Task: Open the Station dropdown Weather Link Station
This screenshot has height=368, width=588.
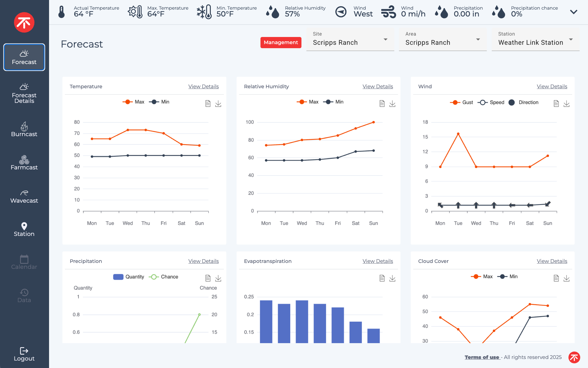Action: 536,40
